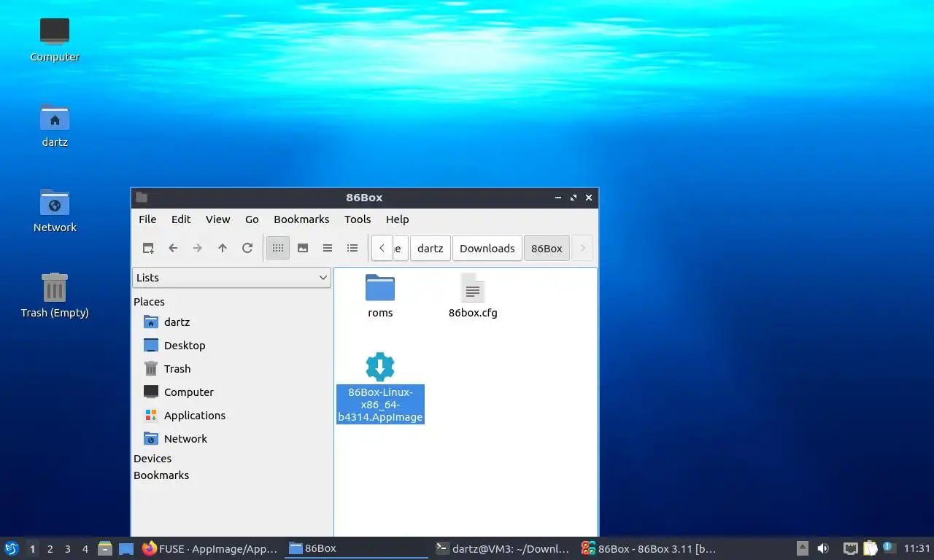
Task: Select the Computer desktop icon
Action: [55, 39]
